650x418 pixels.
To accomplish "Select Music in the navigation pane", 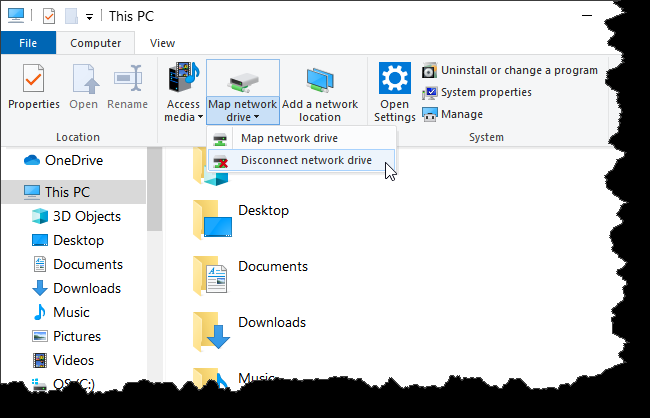I will click(74, 312).
